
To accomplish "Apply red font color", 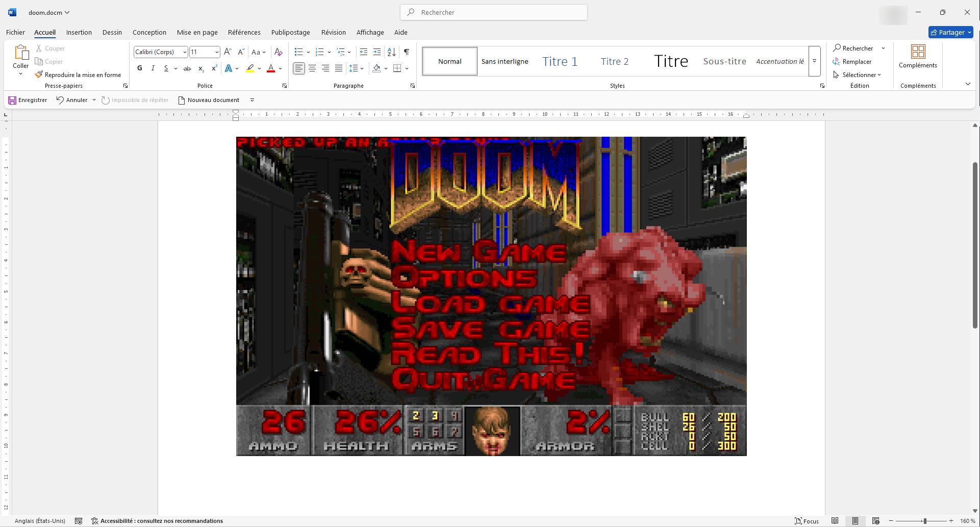I will (x=271, y=68).
